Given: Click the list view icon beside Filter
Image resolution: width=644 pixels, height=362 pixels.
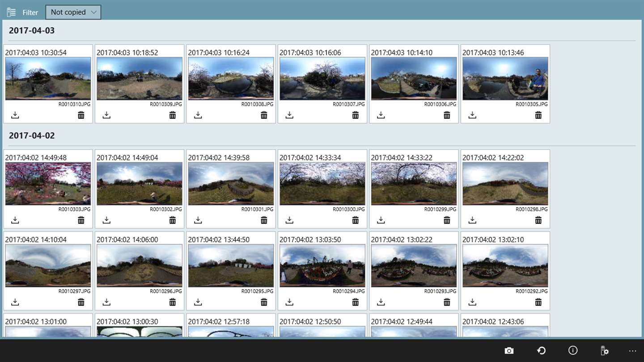Looking at the screenshot, I should tap(11, 13).
